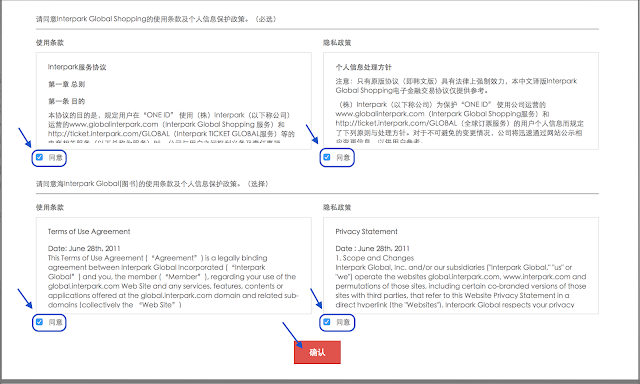This screenshot has width=640, height=384.
Task: Click the optional Interpark Global 图书 consent heading
Action: pos(152,184)
